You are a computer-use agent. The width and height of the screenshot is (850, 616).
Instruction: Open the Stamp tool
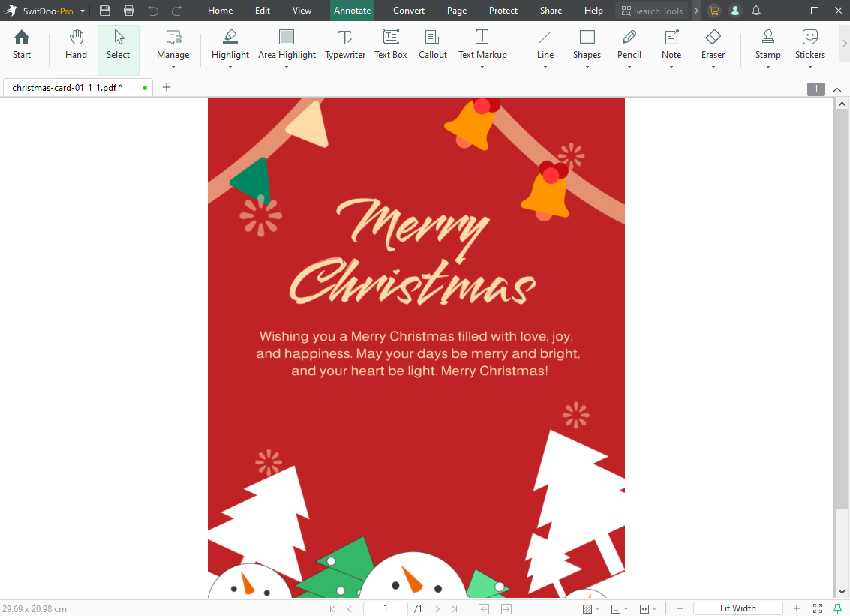767,45
